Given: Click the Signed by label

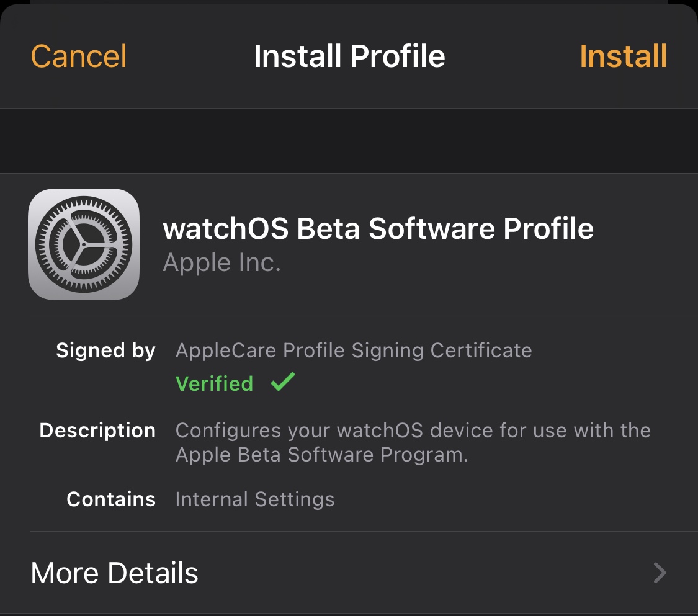Looking at the screenshot, I should [105, 350].
